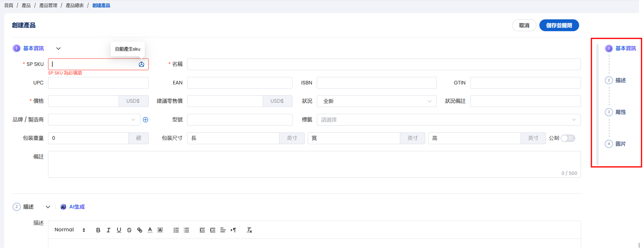
Task: Go to 產品 in breadcrumb
Action: (x=26, y=5)
